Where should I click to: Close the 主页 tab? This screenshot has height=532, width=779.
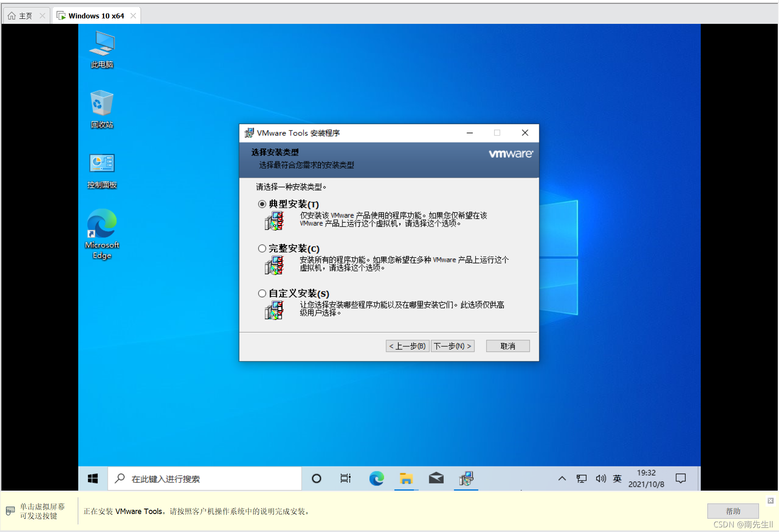click(42, 15)
